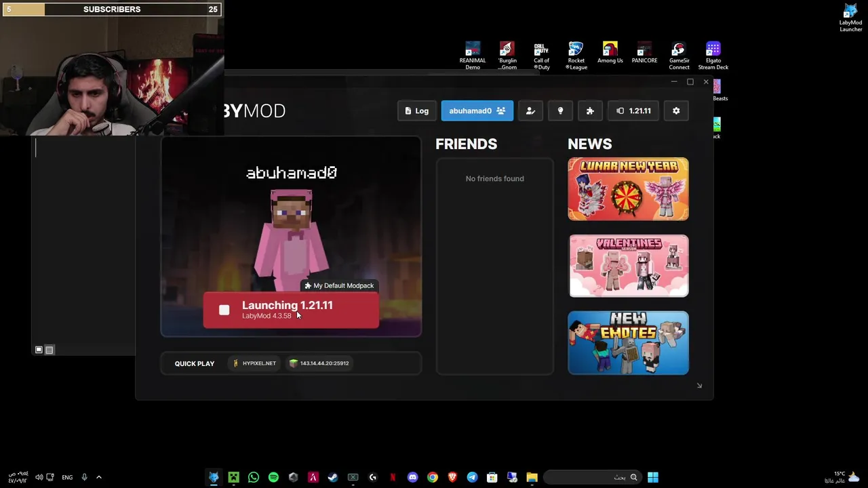Open Discord from the taskbar

pyautogui.click(x=412, y=477)
